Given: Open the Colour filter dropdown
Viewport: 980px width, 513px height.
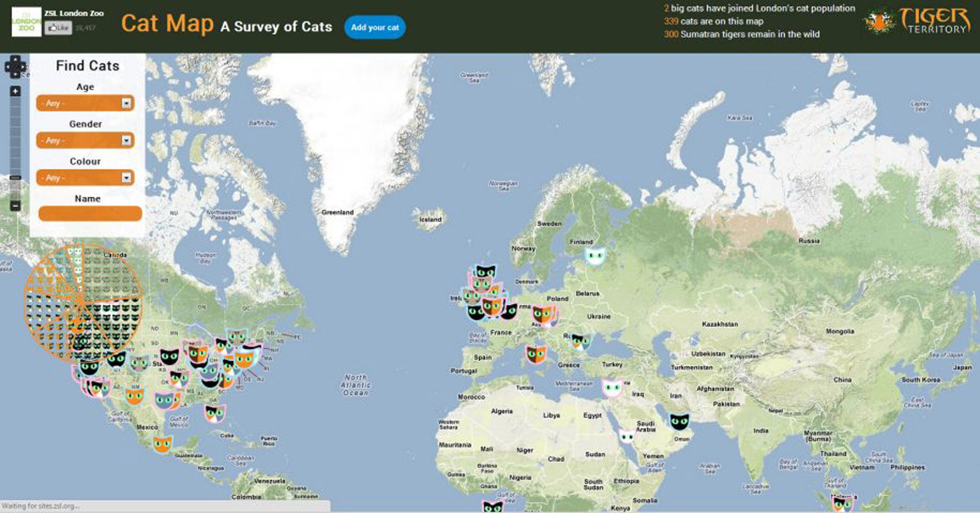Looking at the screenshot, I should (x=85, y=178).
